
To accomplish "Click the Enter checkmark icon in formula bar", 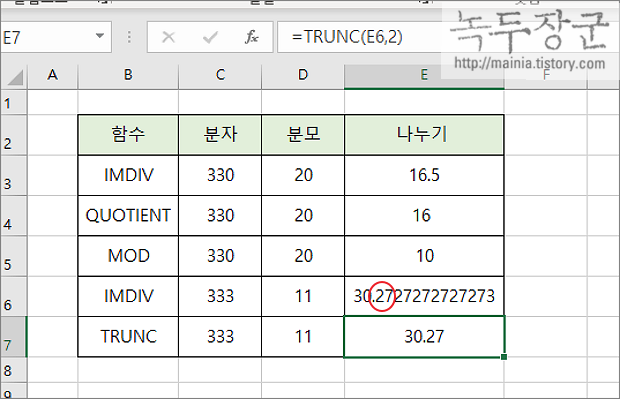I will click(210, 38).
